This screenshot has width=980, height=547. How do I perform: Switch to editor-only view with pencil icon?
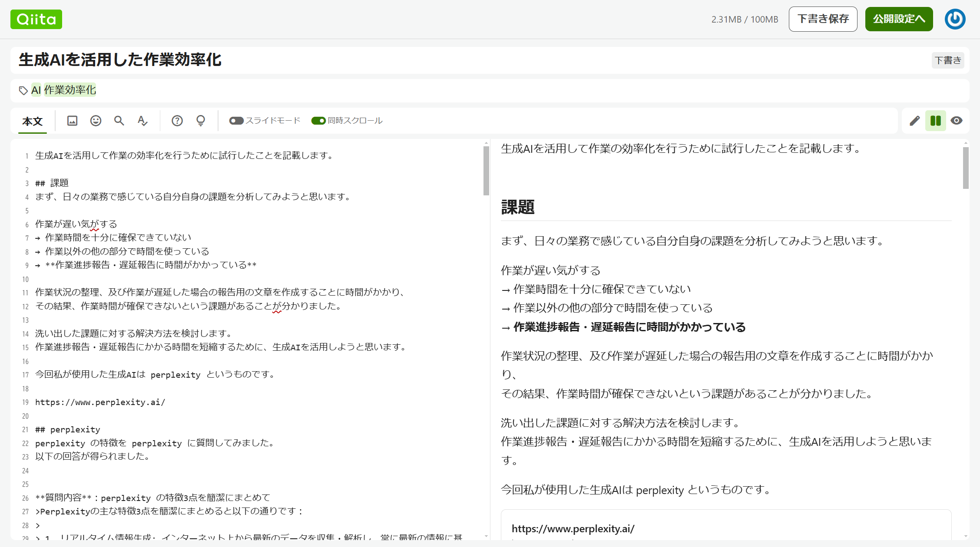914,121
